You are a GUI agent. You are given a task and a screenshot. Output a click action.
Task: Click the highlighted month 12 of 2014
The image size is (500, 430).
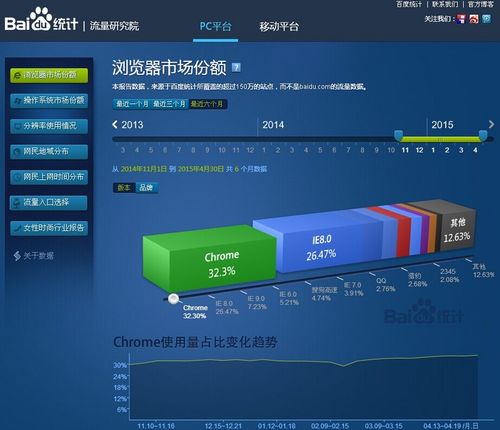click(419, 150)
